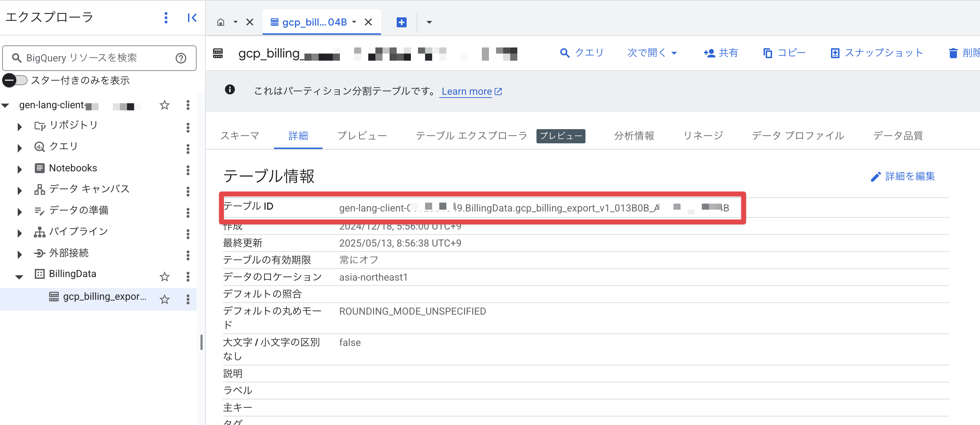Toggle the show starred only switch
The width and height of the screenshot is (980, 425).
tap(15, 80)
